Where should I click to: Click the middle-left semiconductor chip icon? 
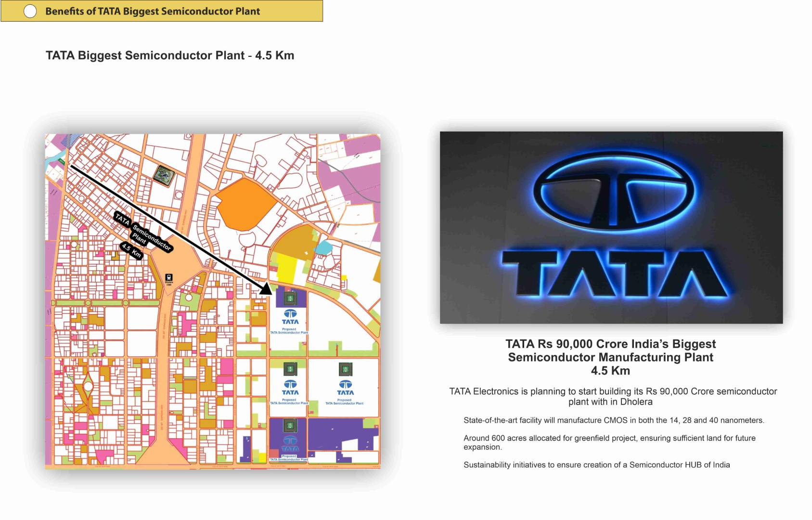290,369
